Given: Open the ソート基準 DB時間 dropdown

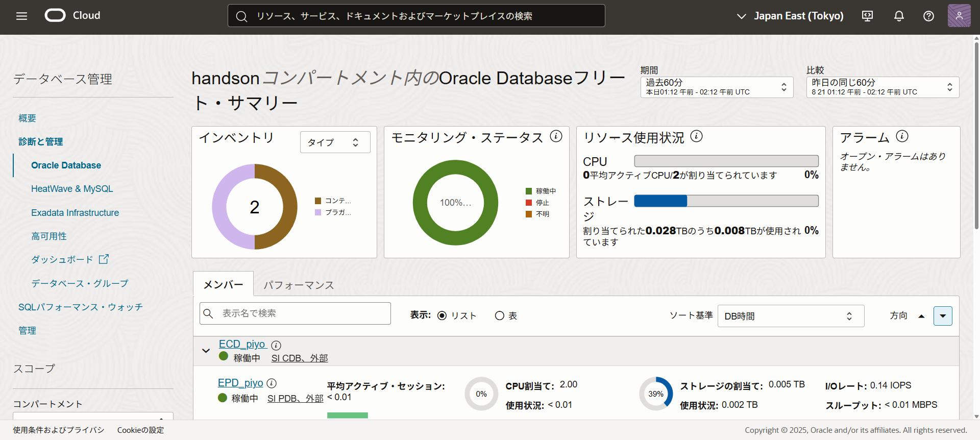Looking at the screenshot, I should coord(791,316).
